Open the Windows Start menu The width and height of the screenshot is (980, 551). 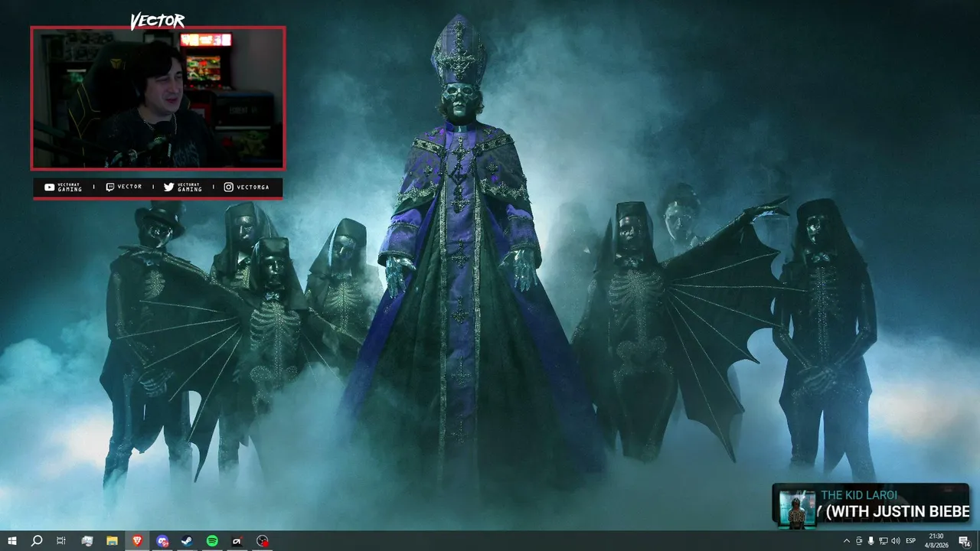click(11, 541)
